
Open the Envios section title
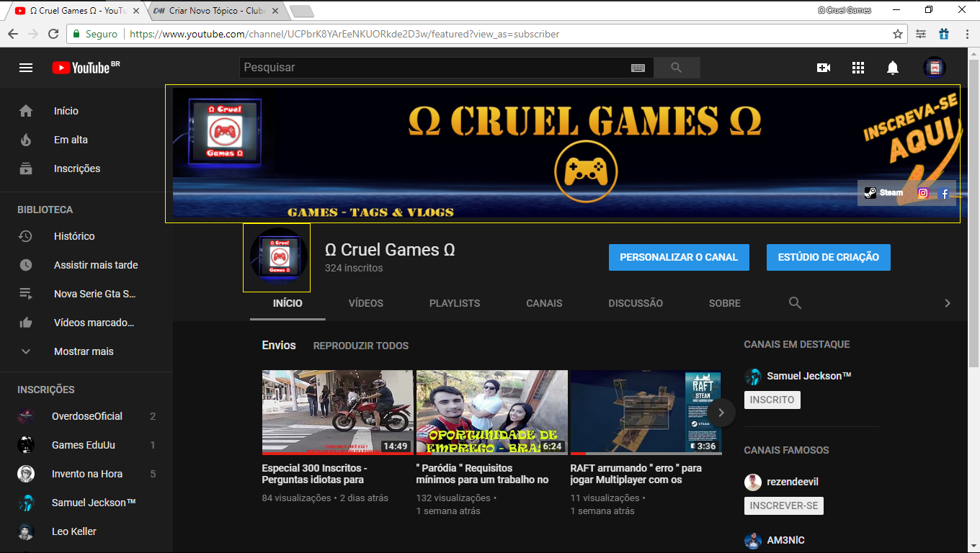pos(279,346)
